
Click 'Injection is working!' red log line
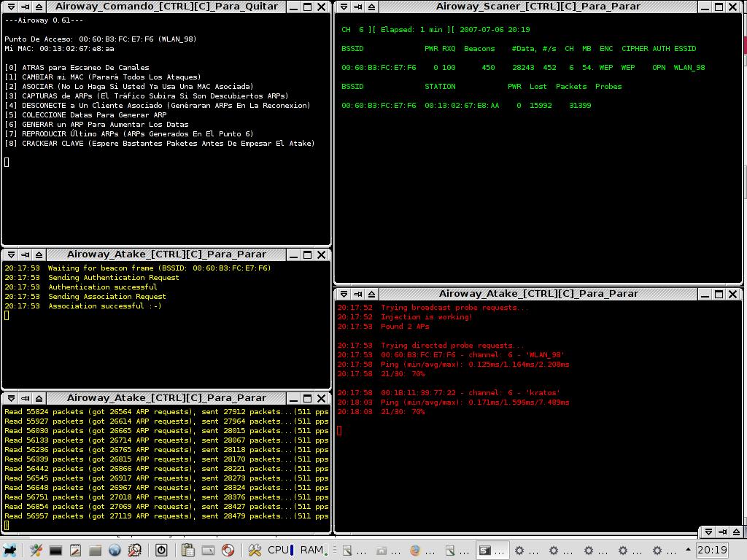click(405, 316)
